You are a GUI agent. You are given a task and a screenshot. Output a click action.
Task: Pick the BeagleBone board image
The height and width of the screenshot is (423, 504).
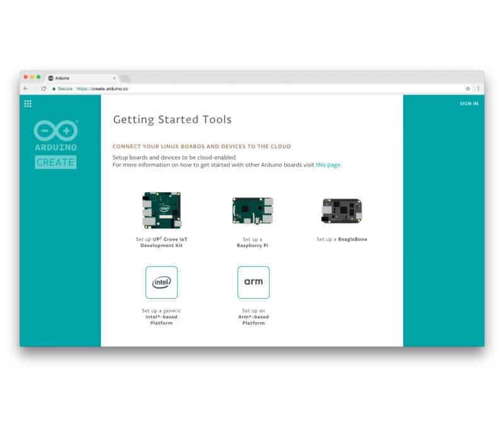(x=341, y=211)
